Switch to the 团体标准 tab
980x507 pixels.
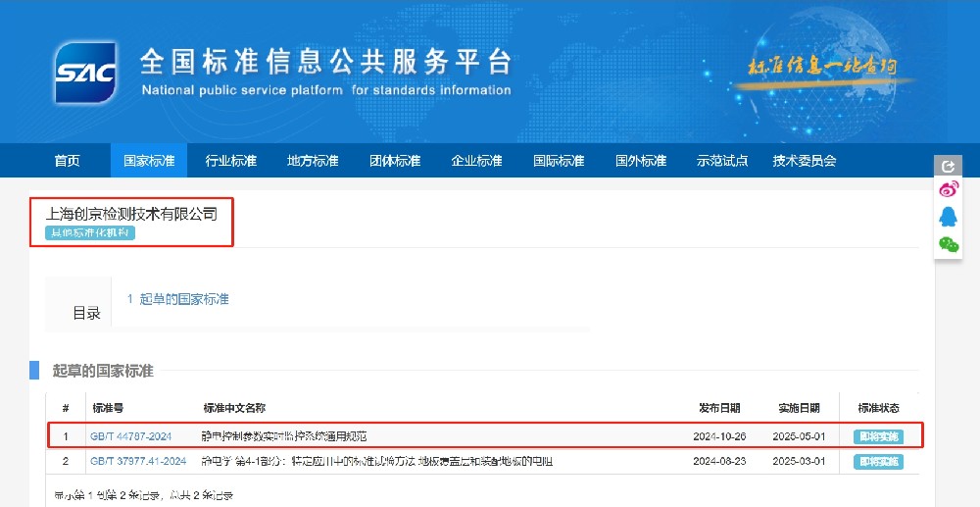pos(395,161)
